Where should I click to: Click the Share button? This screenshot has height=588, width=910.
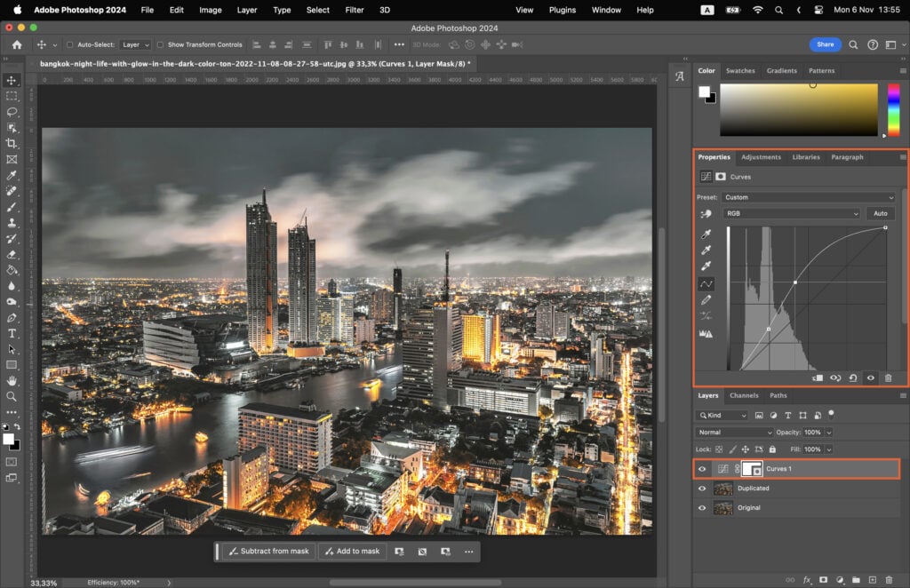click(x=825, y=44)
